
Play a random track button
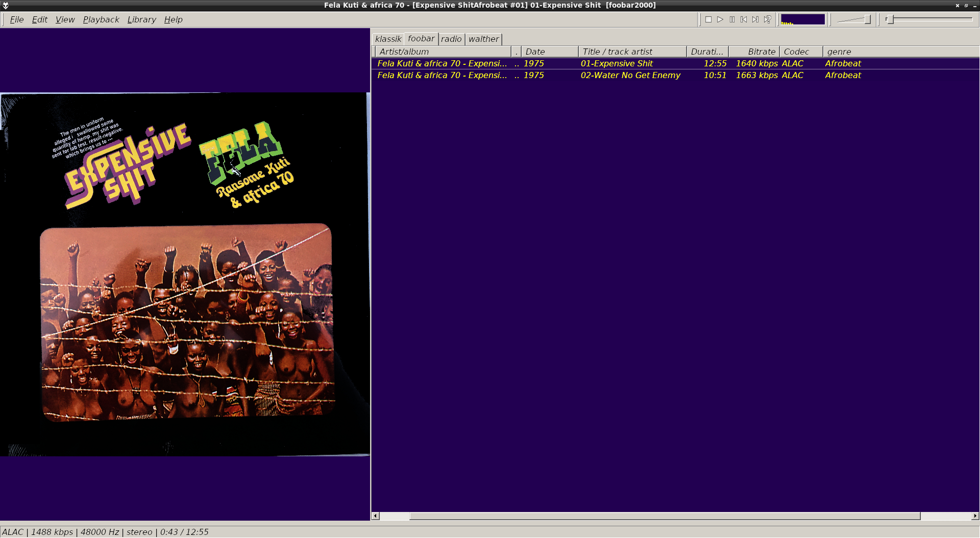pos(767,19)
